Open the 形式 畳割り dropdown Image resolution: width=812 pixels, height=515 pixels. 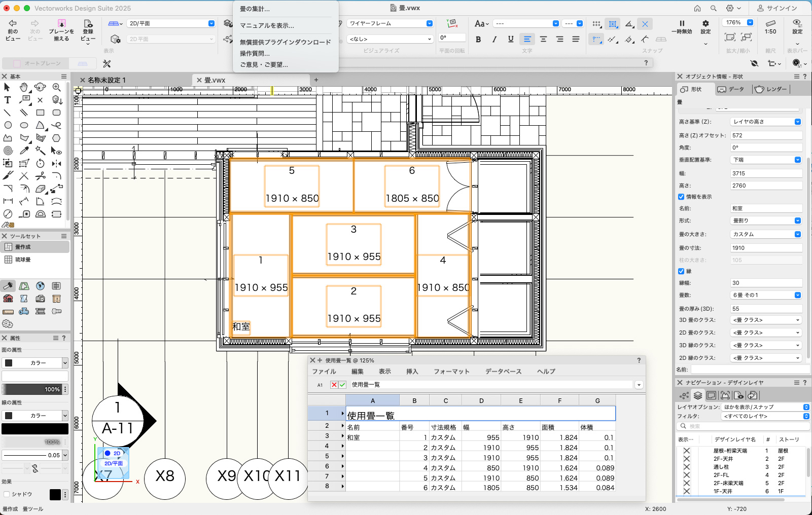[766, 220]
